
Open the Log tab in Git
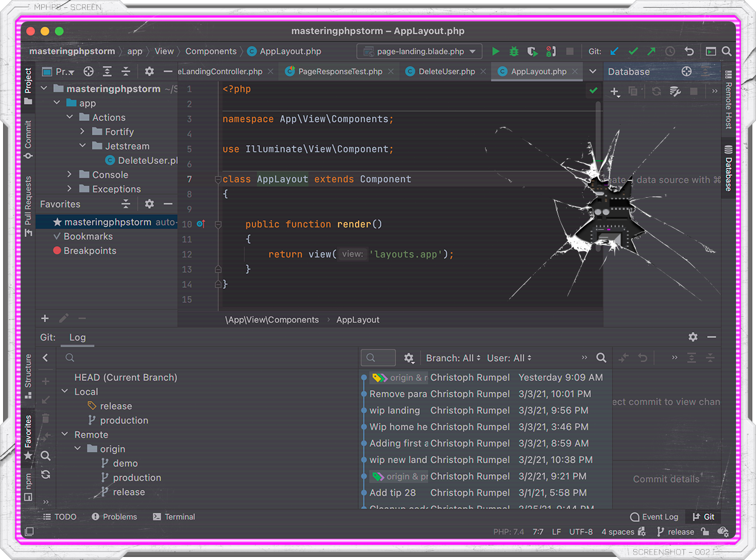77,337
